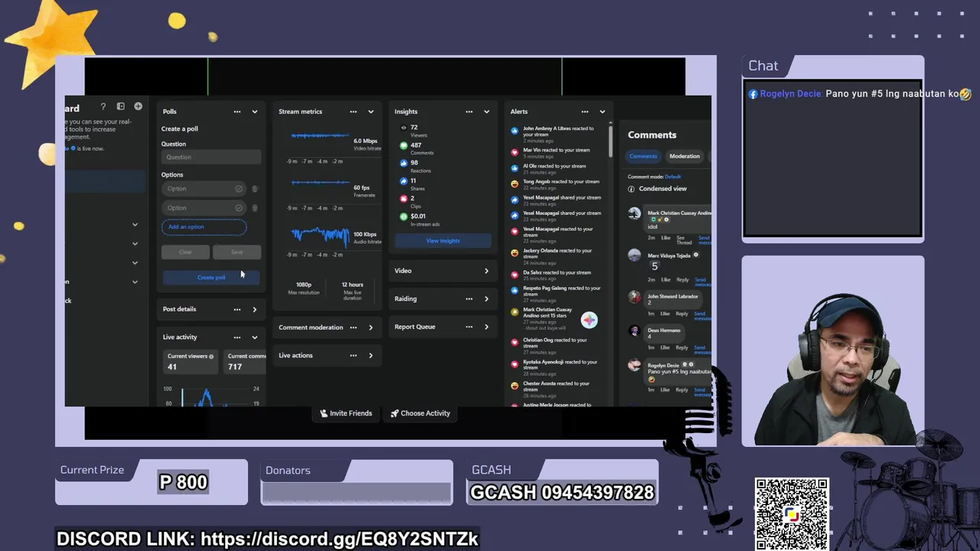Click the QR code image
Image resolution: width=980 pixels, height=551 pixels.
click(792, 514)
